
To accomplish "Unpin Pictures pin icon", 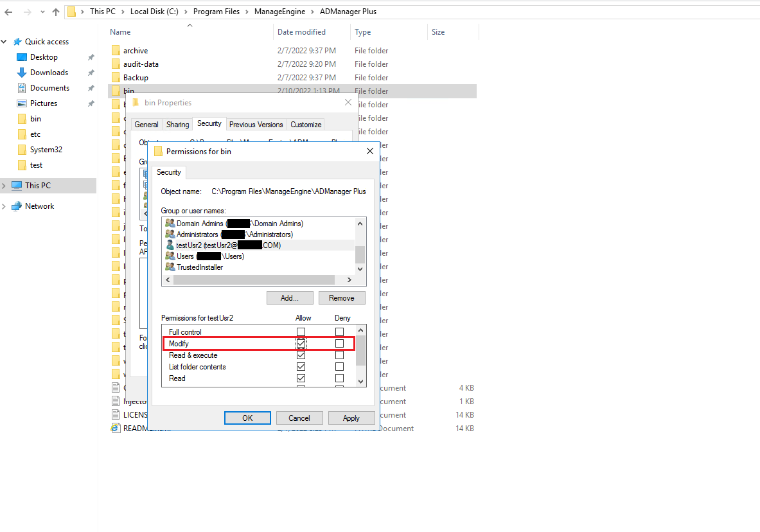I will pos(91,104).
